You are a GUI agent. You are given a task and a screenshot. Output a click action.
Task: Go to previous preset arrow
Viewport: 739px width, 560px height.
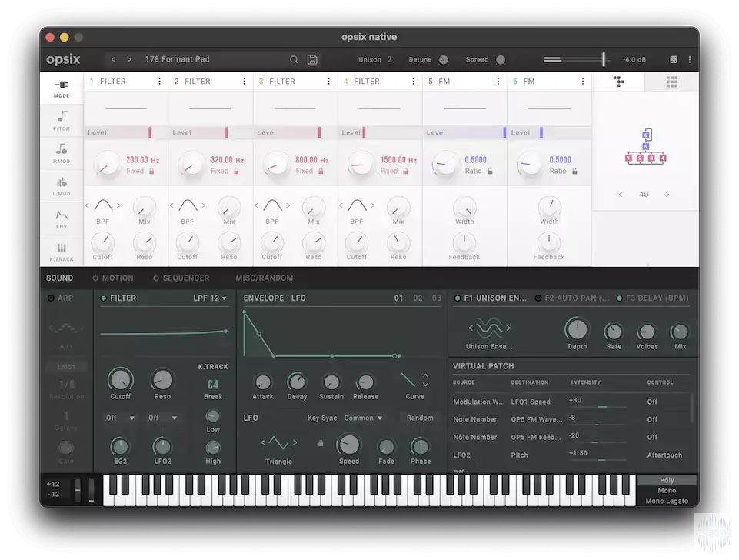coord(113,59)
